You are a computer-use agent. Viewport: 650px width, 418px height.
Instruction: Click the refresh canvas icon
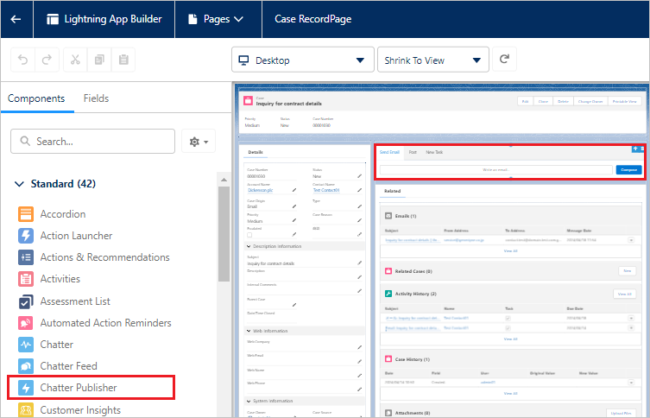[x=505, y=60]
